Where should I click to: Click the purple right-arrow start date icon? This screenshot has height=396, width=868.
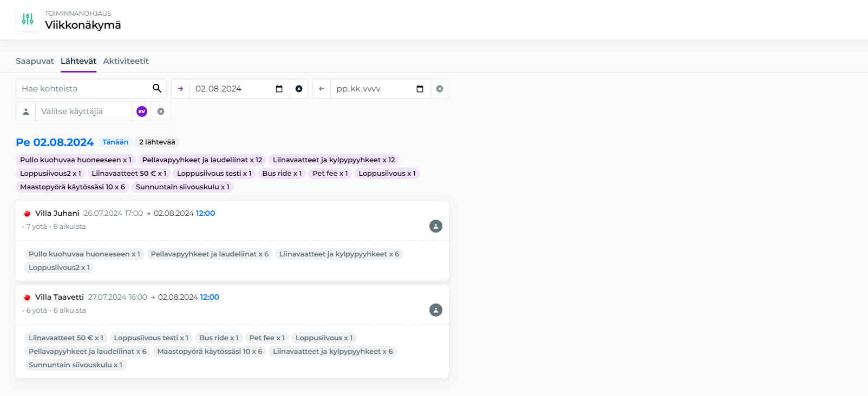coord(180,89)
